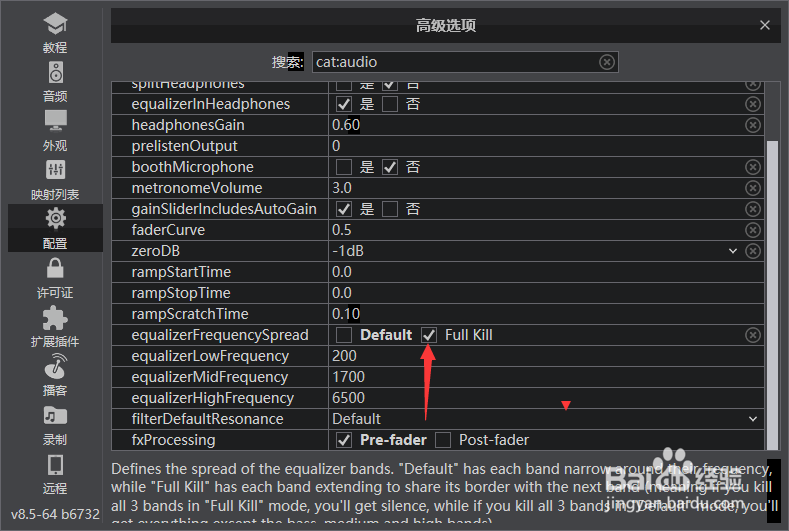Select the rampScratchTime option name
Image resolution: width=789 pixels, height=531 pixels.
[x=190, y=314]
